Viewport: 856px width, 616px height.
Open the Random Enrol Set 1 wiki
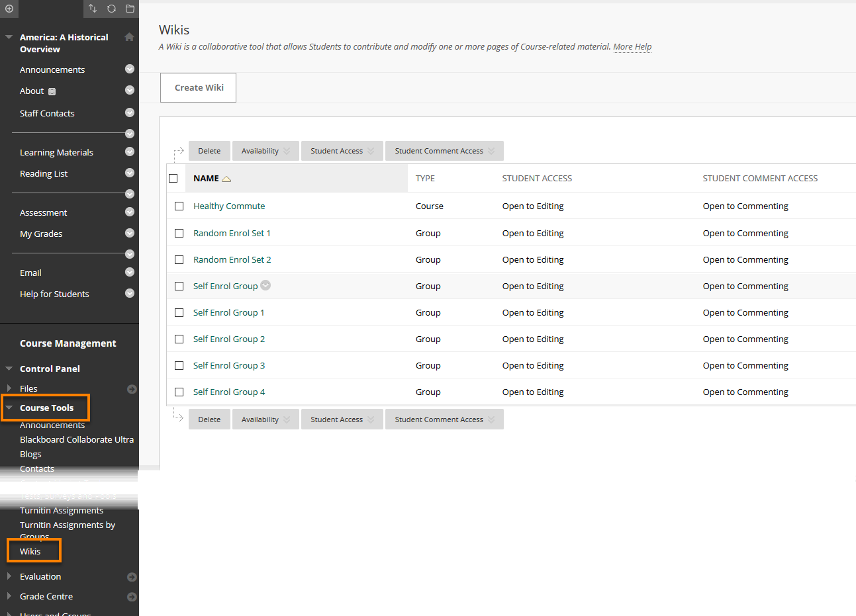(232, 233)
